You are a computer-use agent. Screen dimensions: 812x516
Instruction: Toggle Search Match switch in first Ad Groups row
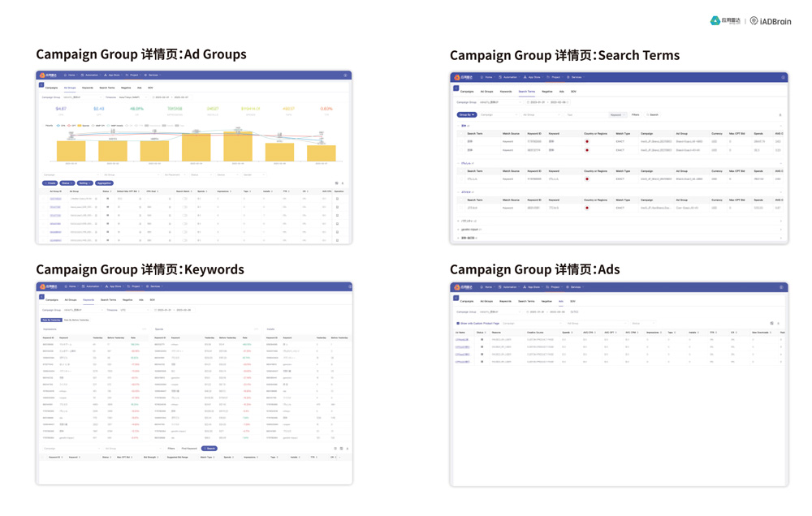(x=185, y=199)
